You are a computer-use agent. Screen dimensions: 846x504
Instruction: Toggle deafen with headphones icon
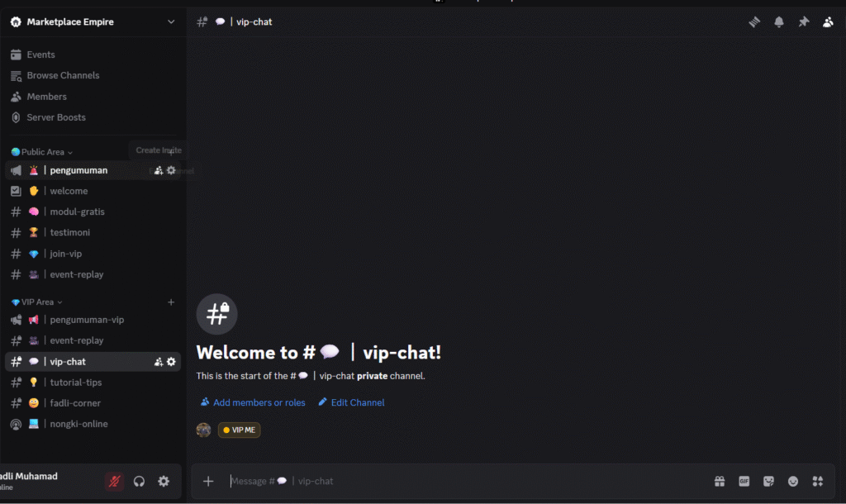click(x=140, y=481)
